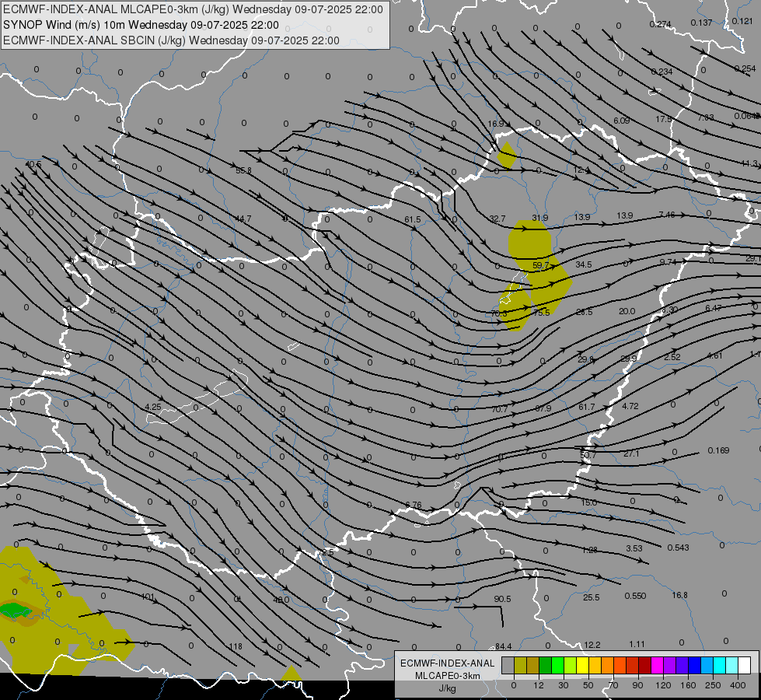This screenshot has width=761, height=700.
Task: Click the legend scale label 250
Action: coord(713,685)
